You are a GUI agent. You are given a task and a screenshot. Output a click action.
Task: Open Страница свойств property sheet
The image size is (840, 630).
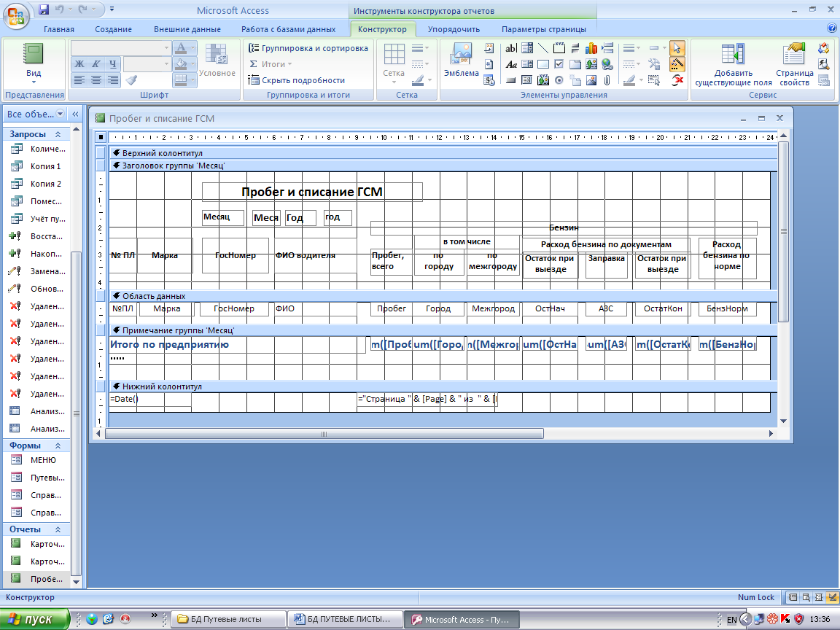pyautogui.click(x=795, y=66)
